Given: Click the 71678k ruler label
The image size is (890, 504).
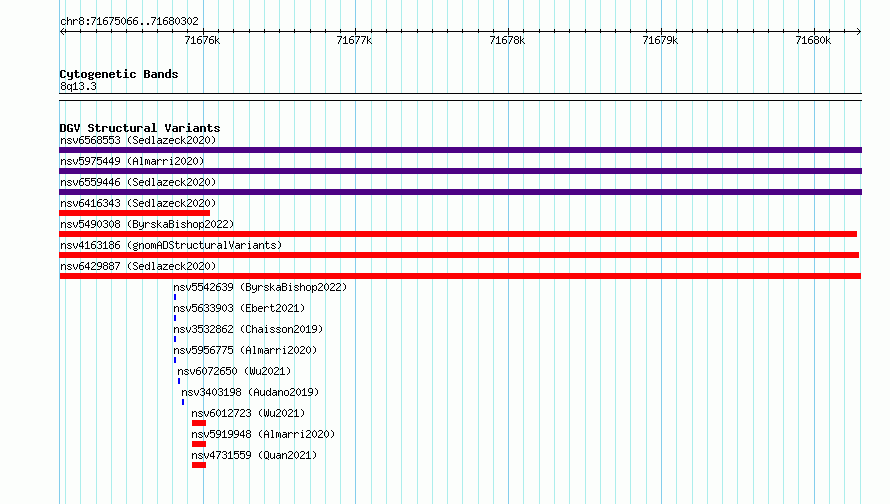Looking at the screenshot, I should coord(507,40).
